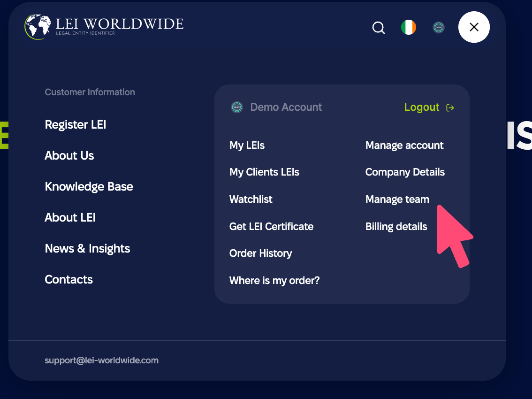View the Watchlist

click(x=251, y=199)
